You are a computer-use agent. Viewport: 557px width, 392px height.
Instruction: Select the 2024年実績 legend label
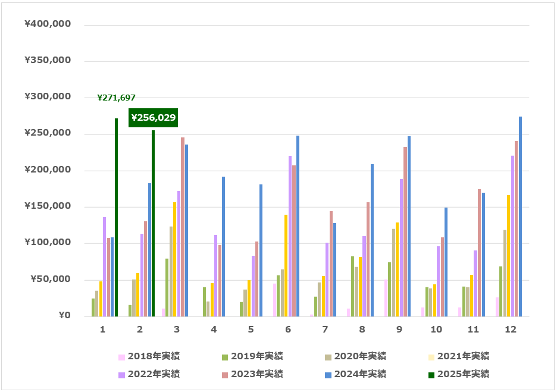pos(360,374)
